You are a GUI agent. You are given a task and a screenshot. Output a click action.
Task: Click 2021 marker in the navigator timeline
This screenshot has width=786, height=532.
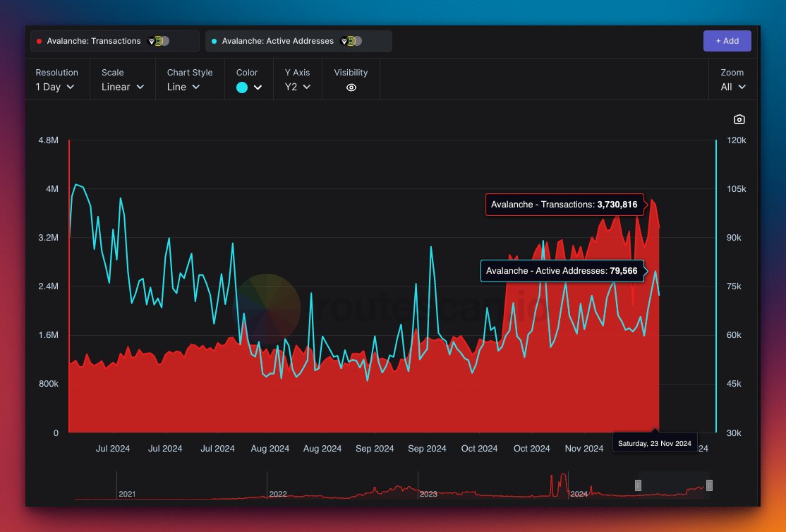(127, 494)
